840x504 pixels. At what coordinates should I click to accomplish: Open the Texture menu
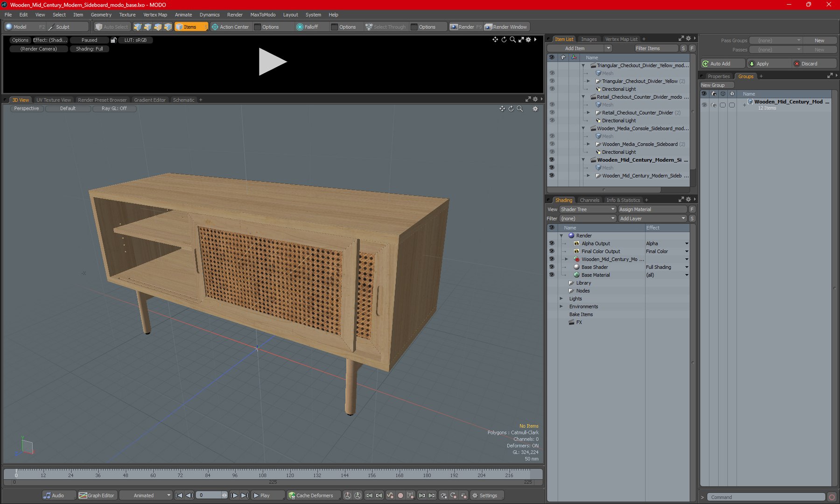pos(127,15)
